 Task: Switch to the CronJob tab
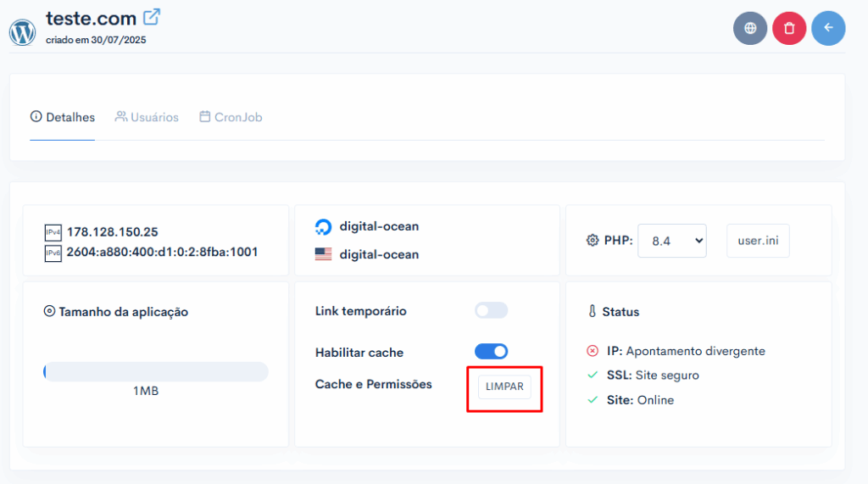coord(231,118)
